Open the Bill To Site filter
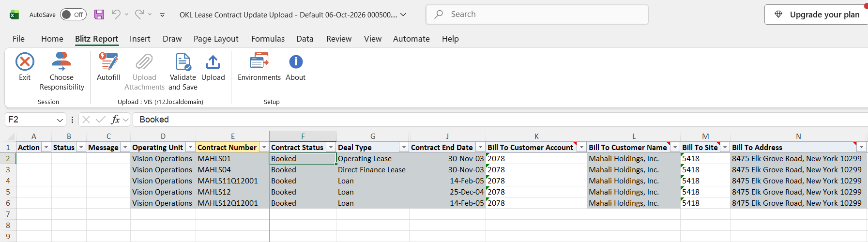The width and height of the screenshot is (868, 242). (725, 147)
